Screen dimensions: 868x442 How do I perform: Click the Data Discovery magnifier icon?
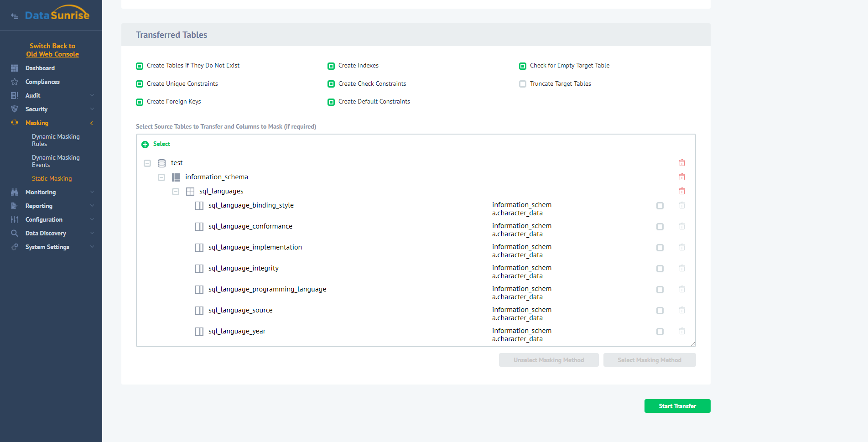(x=15, y=234)
